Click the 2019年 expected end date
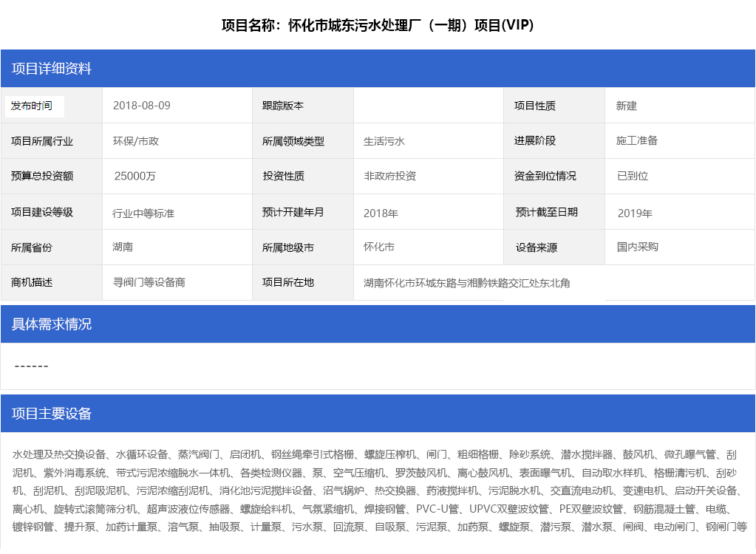This screenshot has height=554, width=756. click(635, 213)
